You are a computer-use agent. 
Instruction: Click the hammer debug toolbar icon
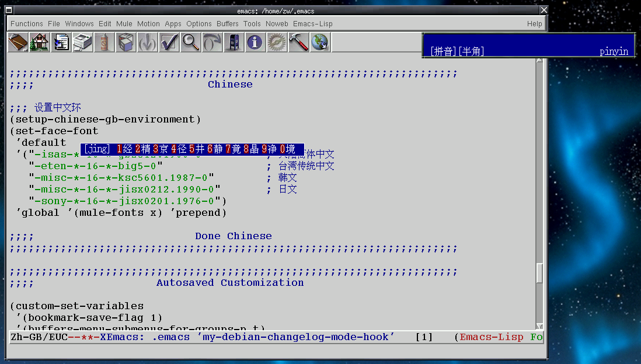(298, 43)
